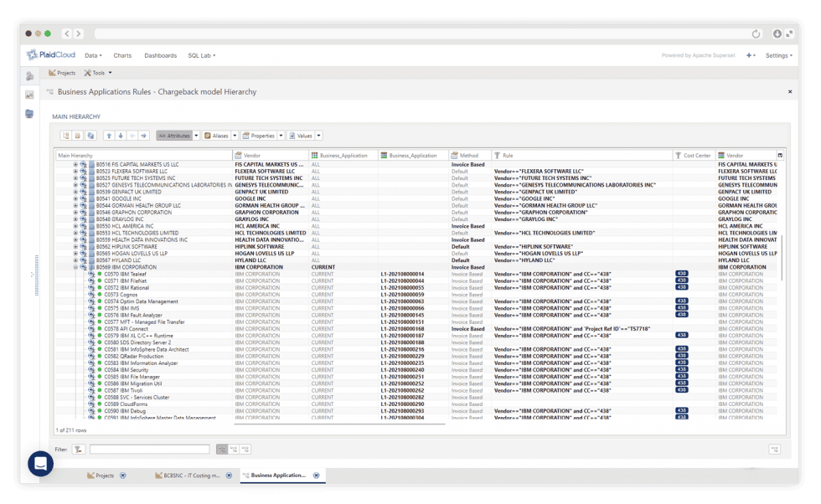
Task: Open the Data menu
Action: point(93,55)
